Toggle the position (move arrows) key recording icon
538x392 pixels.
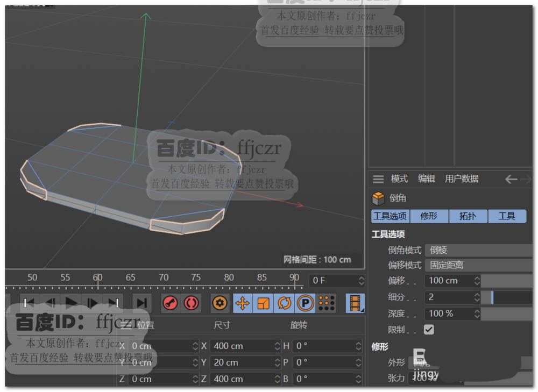click(x=243, y=303)
